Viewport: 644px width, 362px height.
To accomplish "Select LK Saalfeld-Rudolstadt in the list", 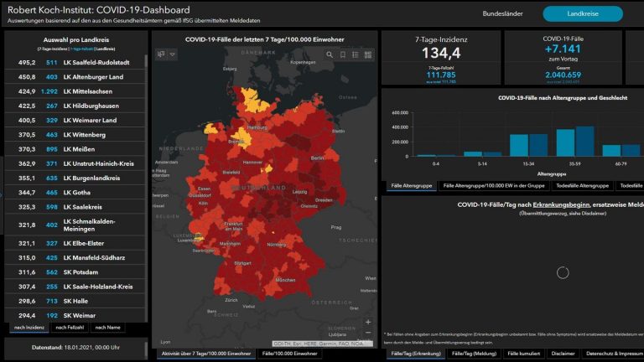I will click(75, 62).
